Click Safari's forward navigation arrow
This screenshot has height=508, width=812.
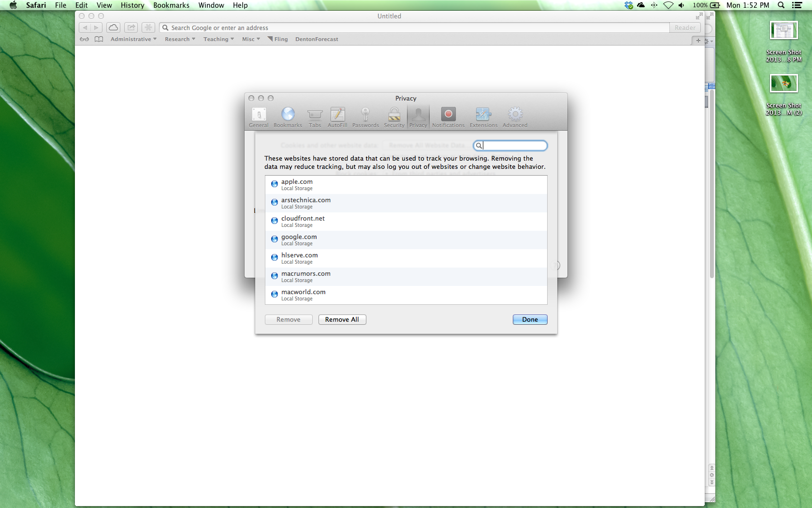(96, 28)
